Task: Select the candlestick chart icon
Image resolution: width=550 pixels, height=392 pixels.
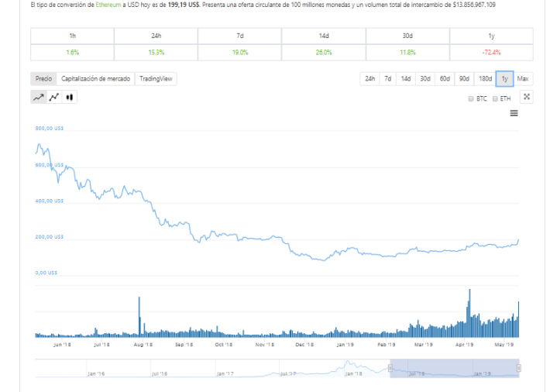Action: click(x=70, y=97)
